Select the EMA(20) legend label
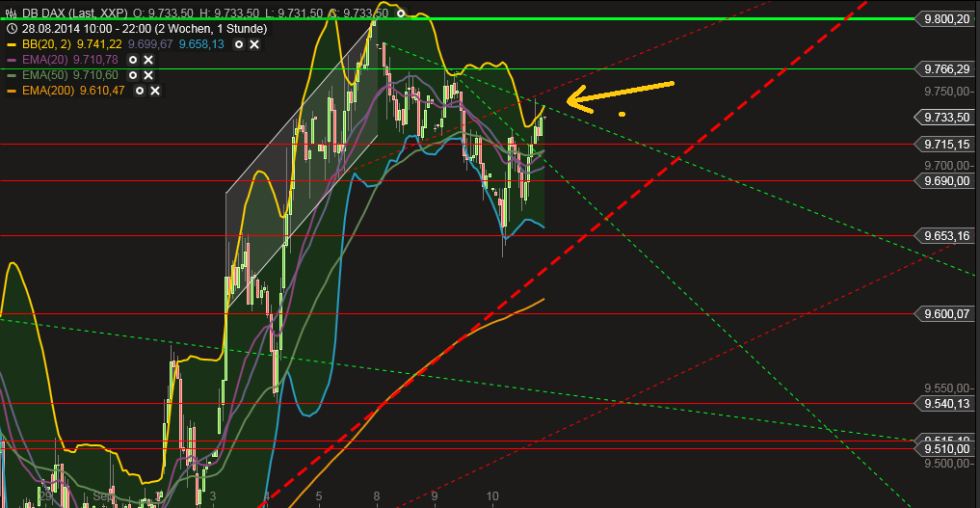 click(45, 60)
